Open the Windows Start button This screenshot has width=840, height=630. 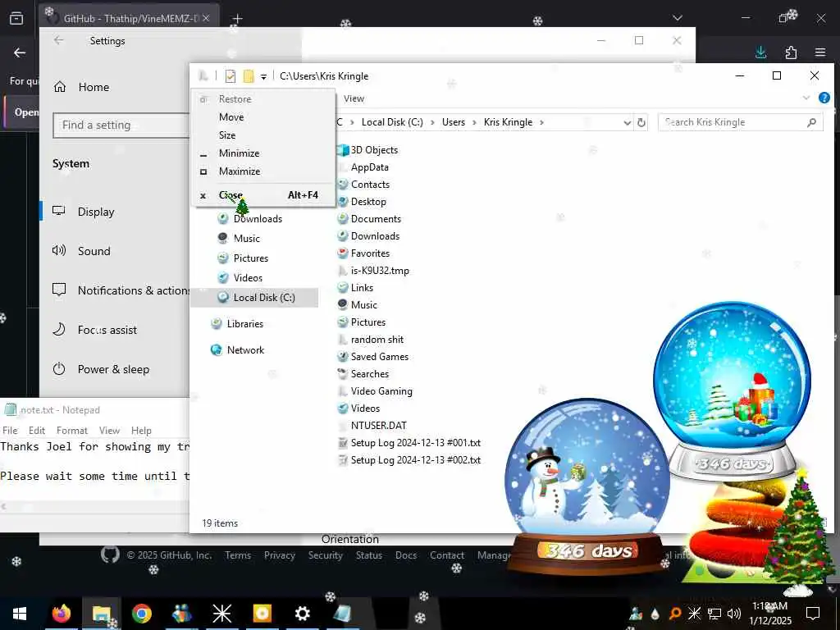point(20,614)
